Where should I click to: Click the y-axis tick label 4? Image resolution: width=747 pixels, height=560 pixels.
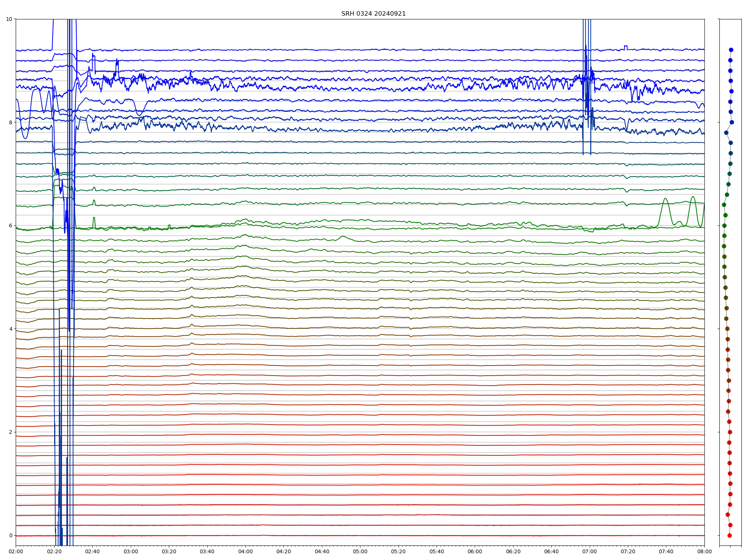click(x=10, y=329)
